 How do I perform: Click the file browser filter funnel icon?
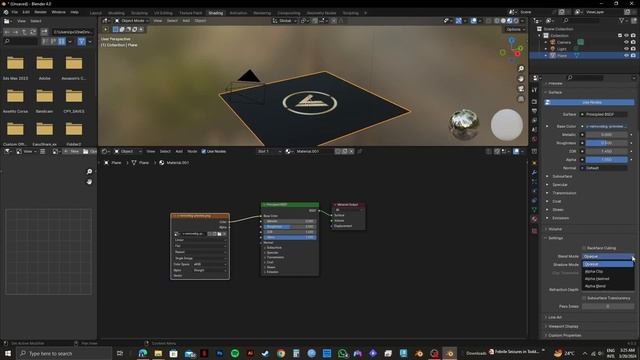(81, 41)
